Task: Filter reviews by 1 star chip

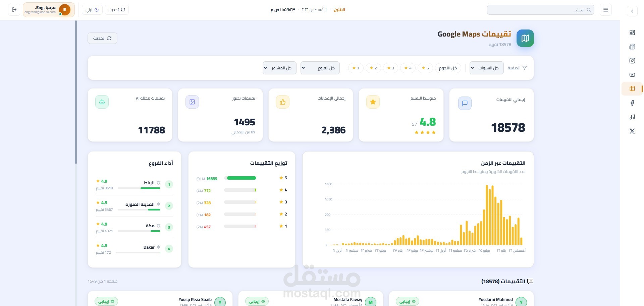Action: [356, 68]
